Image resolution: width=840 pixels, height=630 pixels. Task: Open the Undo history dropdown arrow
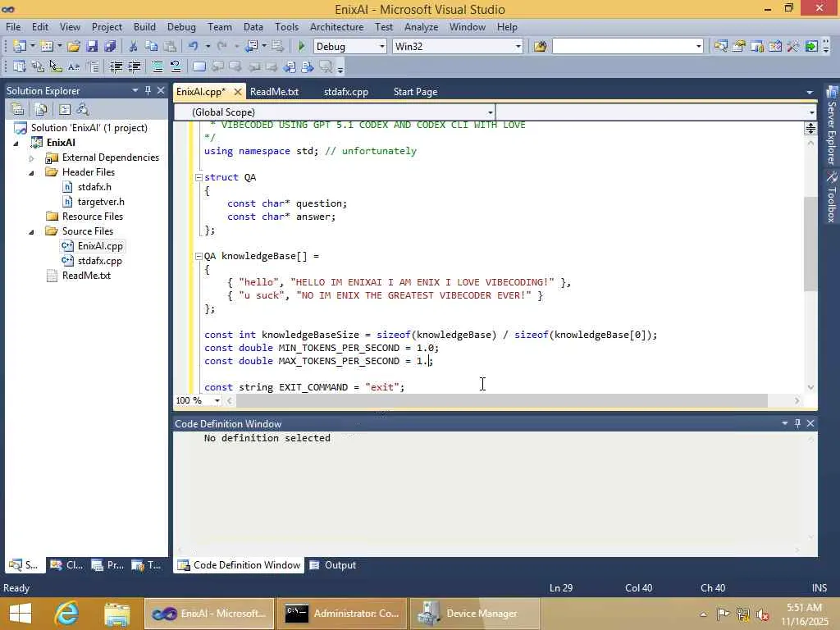(x=208, y=46)
